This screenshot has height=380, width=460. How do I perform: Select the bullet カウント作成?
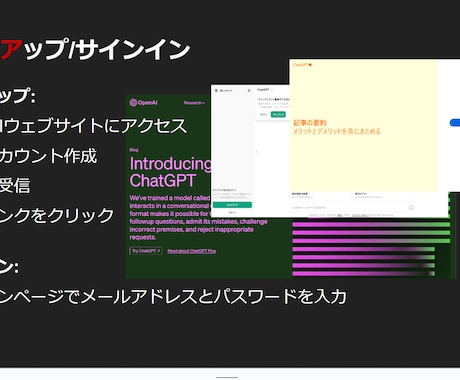click(x=48, y=156)
